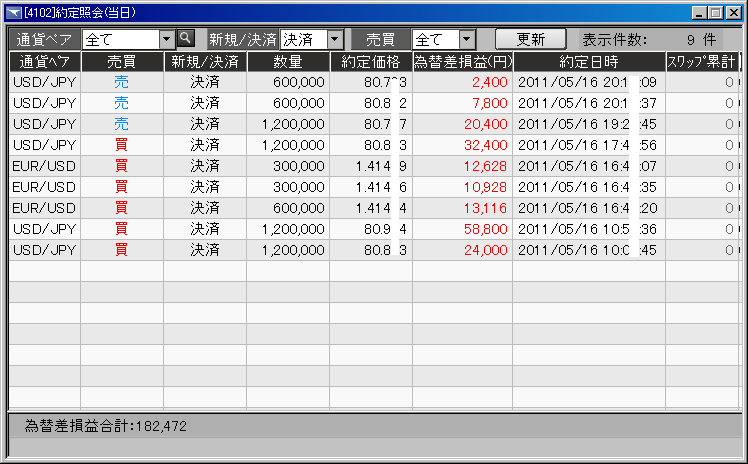
Task: Sort by the 通貨ペア column header
Action: [44, 61]
